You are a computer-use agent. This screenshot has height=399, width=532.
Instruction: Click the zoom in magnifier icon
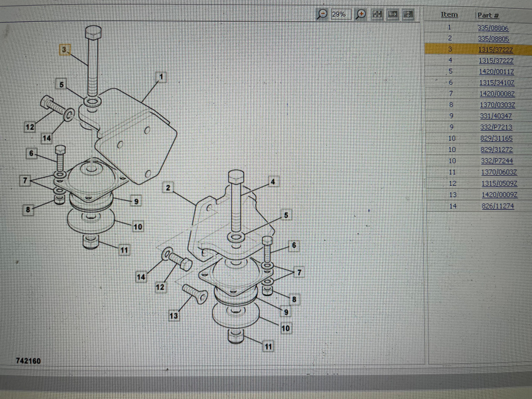click(361, 14)
